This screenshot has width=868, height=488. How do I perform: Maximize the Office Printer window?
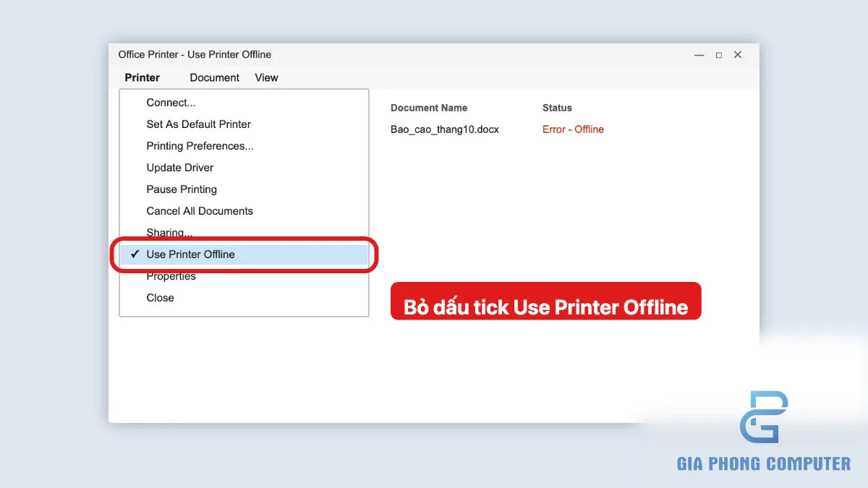719,55
